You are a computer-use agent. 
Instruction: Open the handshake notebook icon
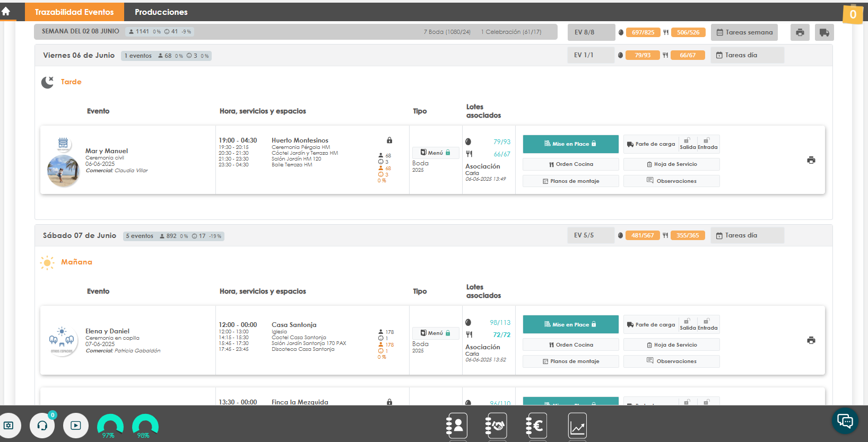click(x=496, y=426)
